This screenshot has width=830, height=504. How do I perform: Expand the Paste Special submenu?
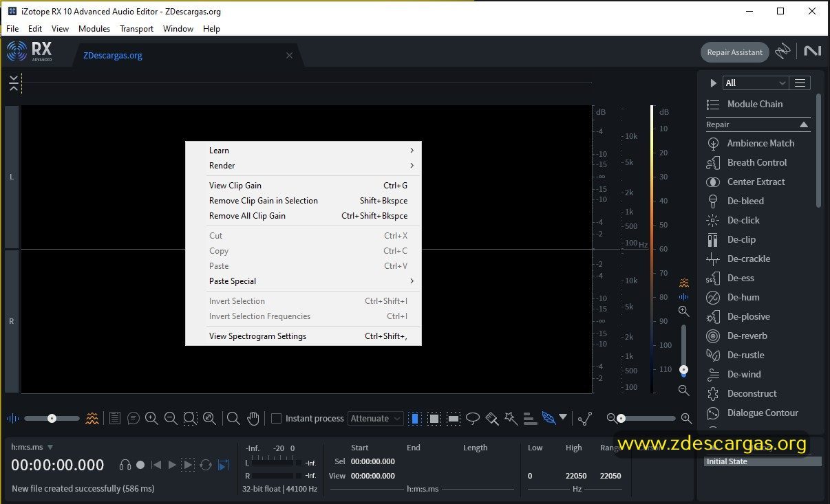tap(304, 281)
